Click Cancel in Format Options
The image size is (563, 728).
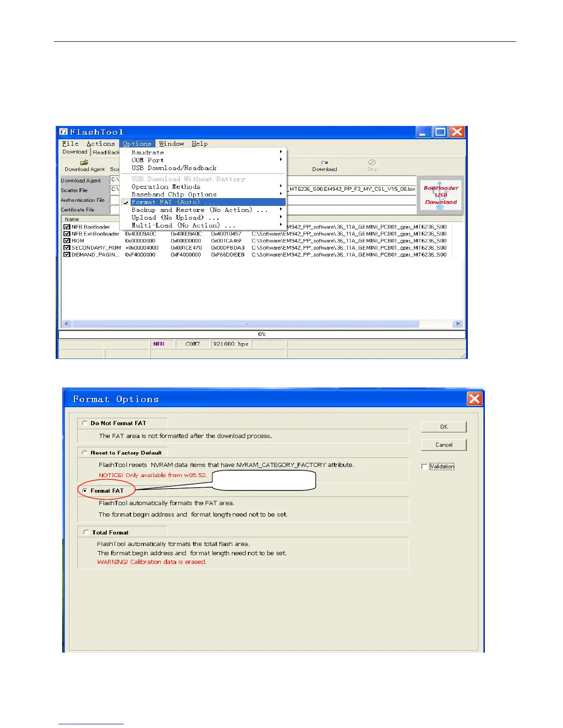point(444,445)
